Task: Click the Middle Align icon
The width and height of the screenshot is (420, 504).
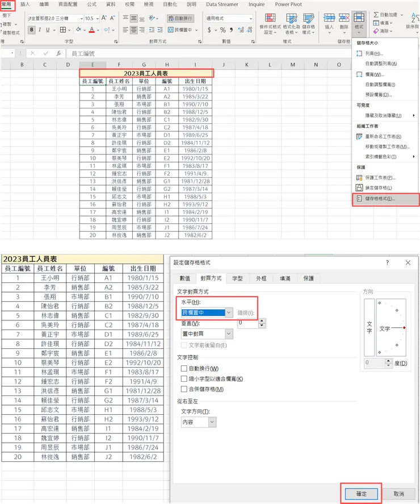Action: 134,18
